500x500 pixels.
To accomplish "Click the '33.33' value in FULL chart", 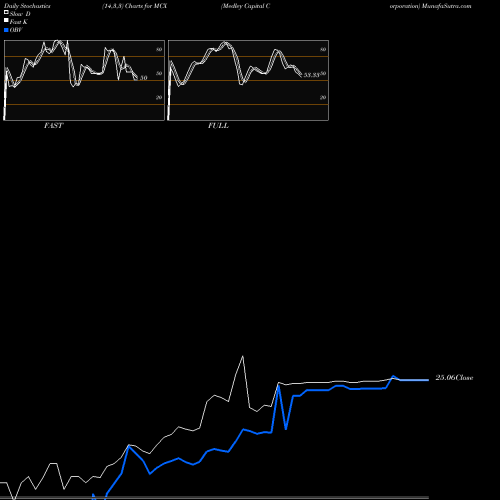I will (x=312, y=75).
